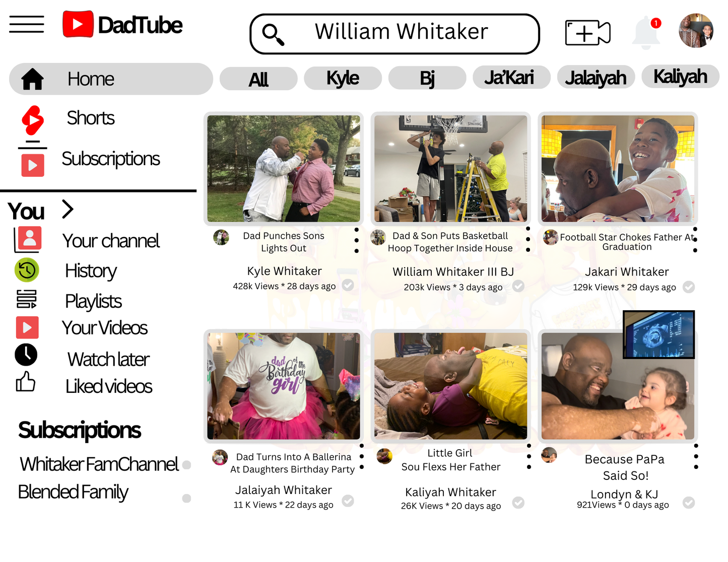The height and width of the screenshot is (562, 728).
Task: Click the create video camera icon
Action: click(587, 33)
